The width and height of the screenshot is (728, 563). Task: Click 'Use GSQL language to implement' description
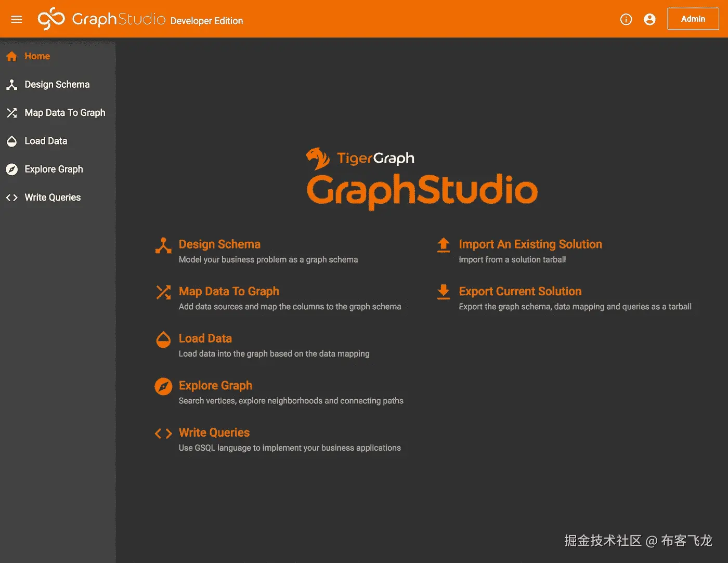coord(290,448)
